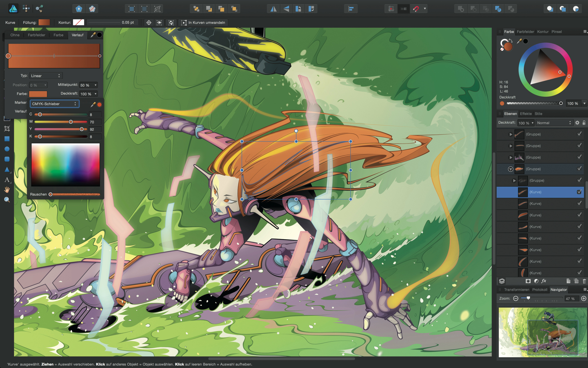Click the flip horizontal toolbar icon
Screen dimensions: 588x368
273,9
